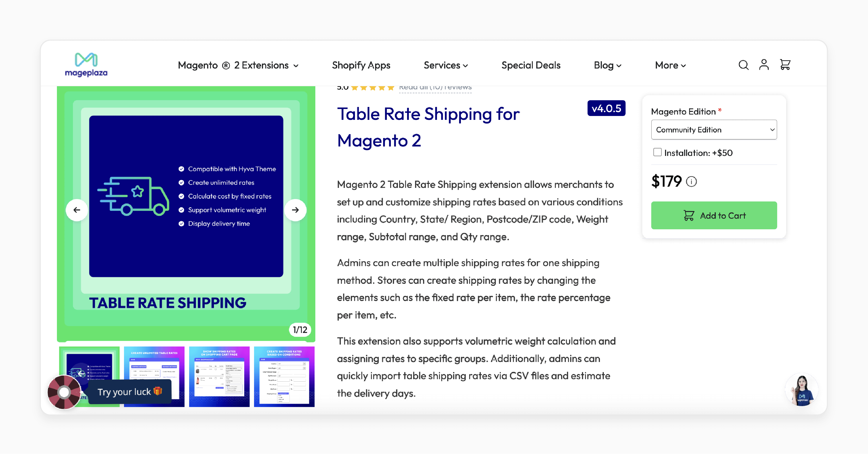Select the second product thumbnail

[x=155, y=377]
